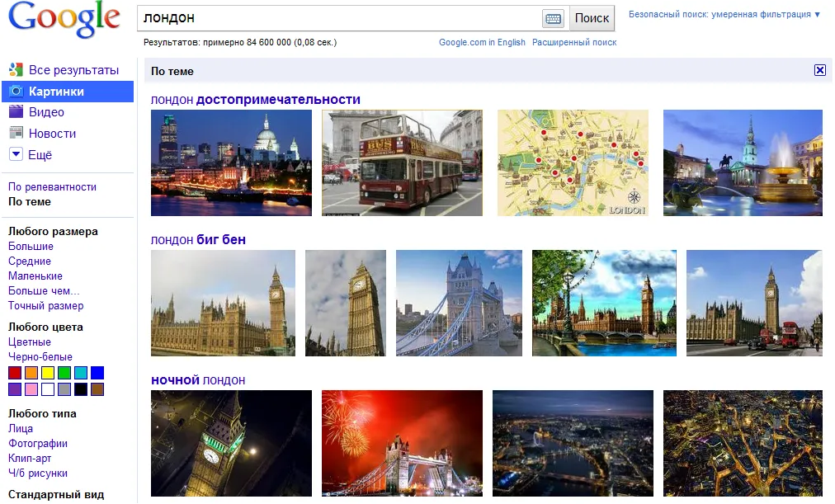Click the Google logo
Image resolution: width=835 pixels, height=504 pixels.
point(64,19)
